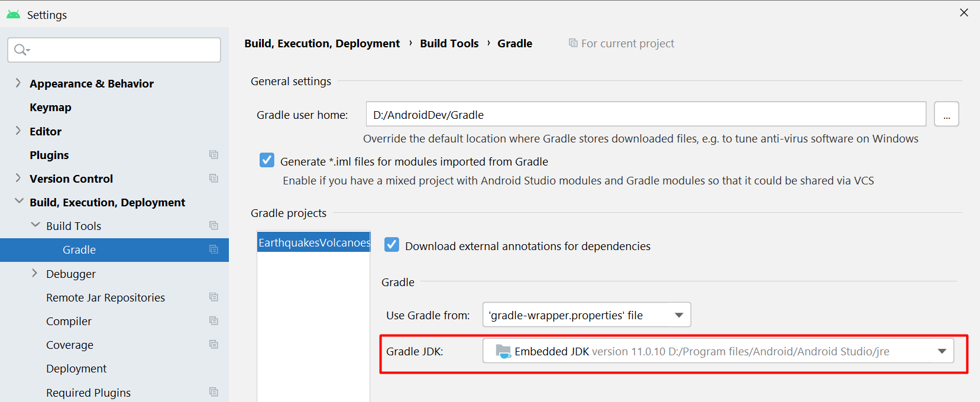Viewport: 980px width, 402px height.
Task: Collapse Build, Execution, Deployment section
Action: pyautogui.click(x=19, y=202)
